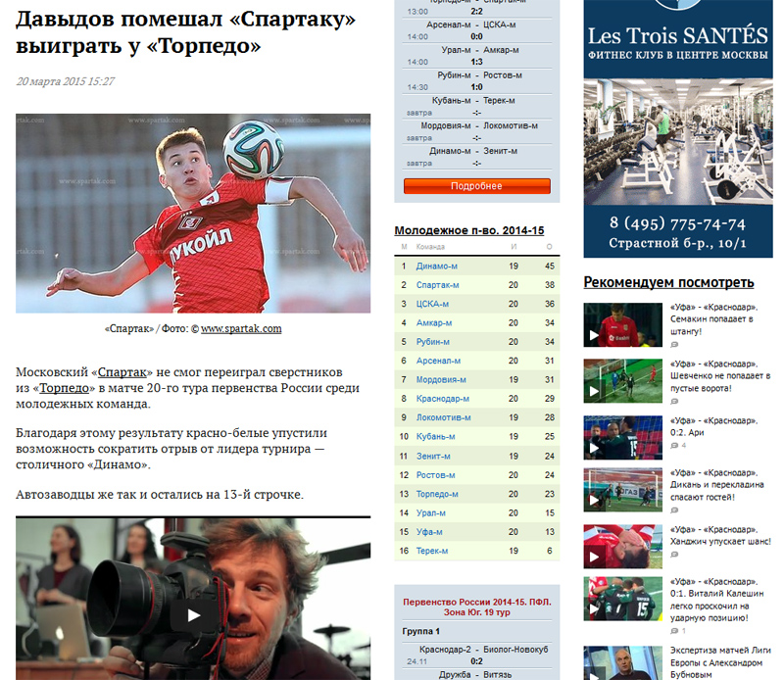Viewport: 784px width, 680px height.
Task: Open the Мордовия-м team link in the standings table
Action: tap(441, 380)
